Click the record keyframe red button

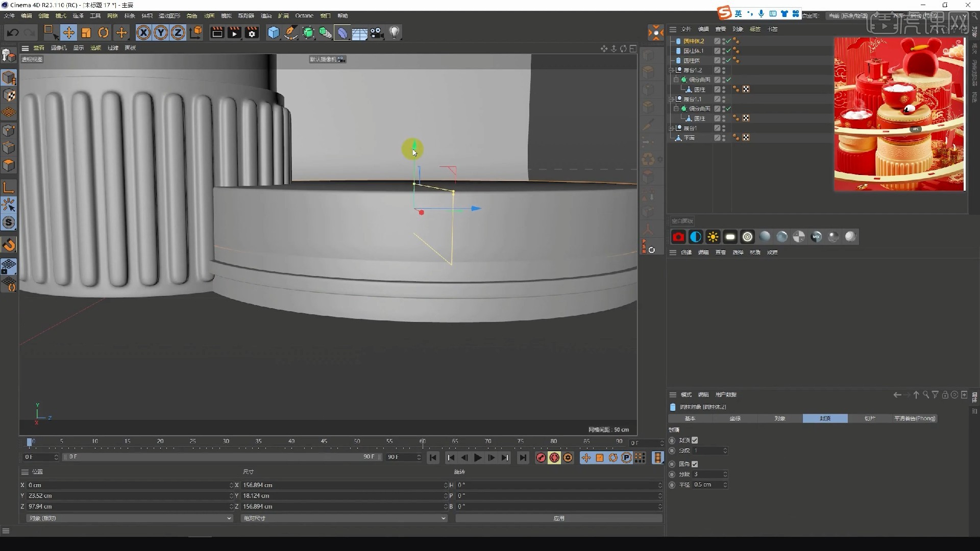(x=541, y=458)
